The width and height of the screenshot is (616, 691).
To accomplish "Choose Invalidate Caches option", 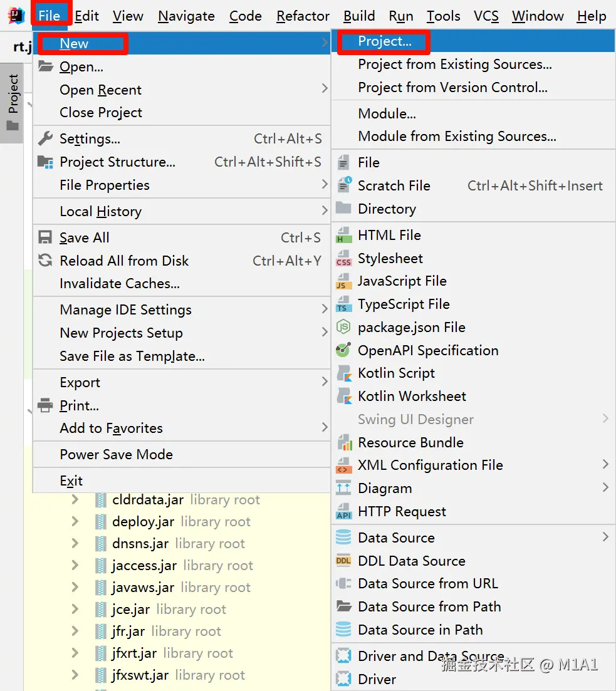I will point(119,284).
